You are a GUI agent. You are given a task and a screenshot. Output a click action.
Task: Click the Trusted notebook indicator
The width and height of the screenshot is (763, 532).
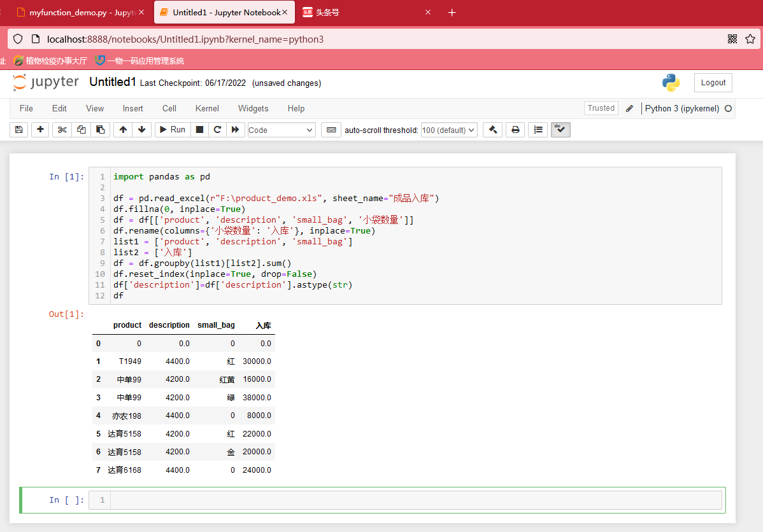[x=601, y=108]
